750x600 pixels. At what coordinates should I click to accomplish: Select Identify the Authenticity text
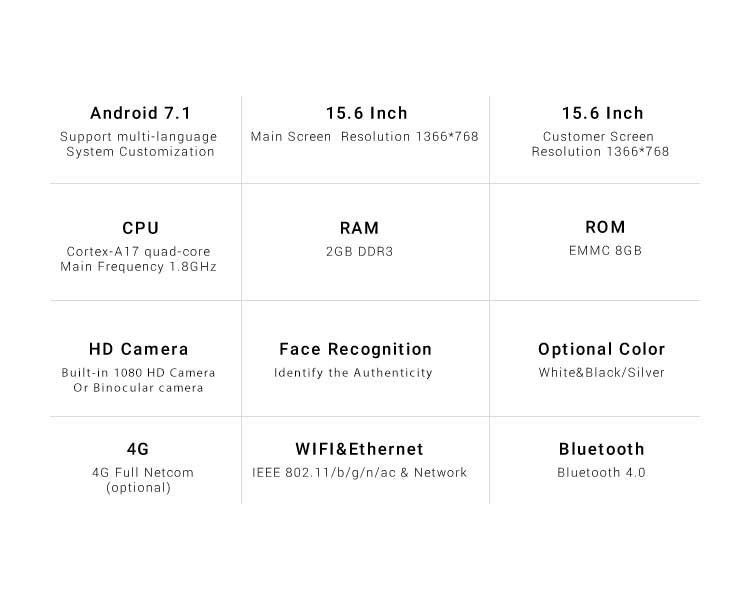tap(353, 373)
